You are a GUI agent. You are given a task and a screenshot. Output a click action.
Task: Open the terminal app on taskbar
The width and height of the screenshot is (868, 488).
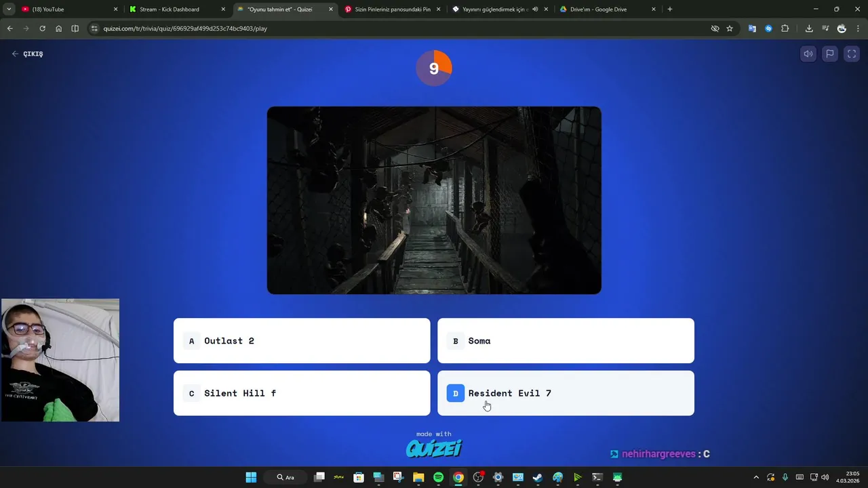(x=597, y=477)
